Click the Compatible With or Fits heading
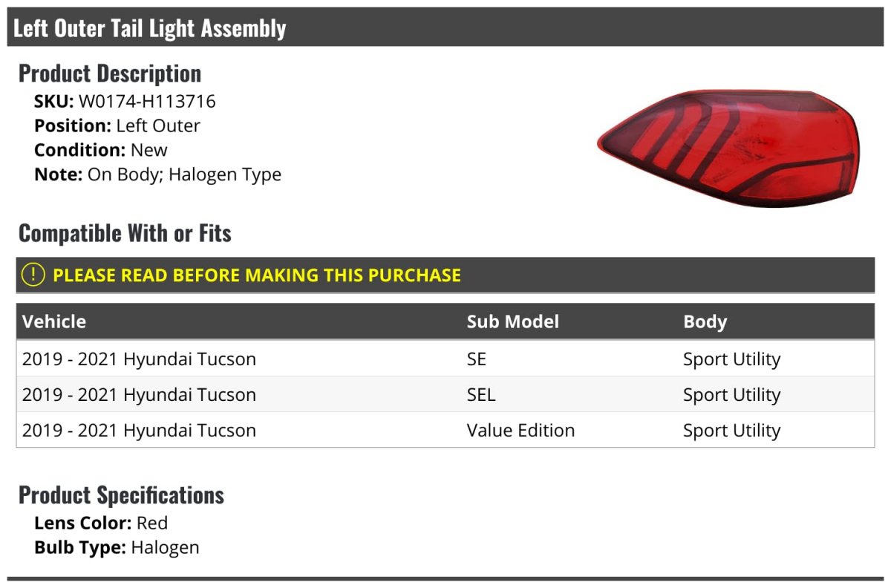The image size is (891, 588). click(x=125, y=233)
